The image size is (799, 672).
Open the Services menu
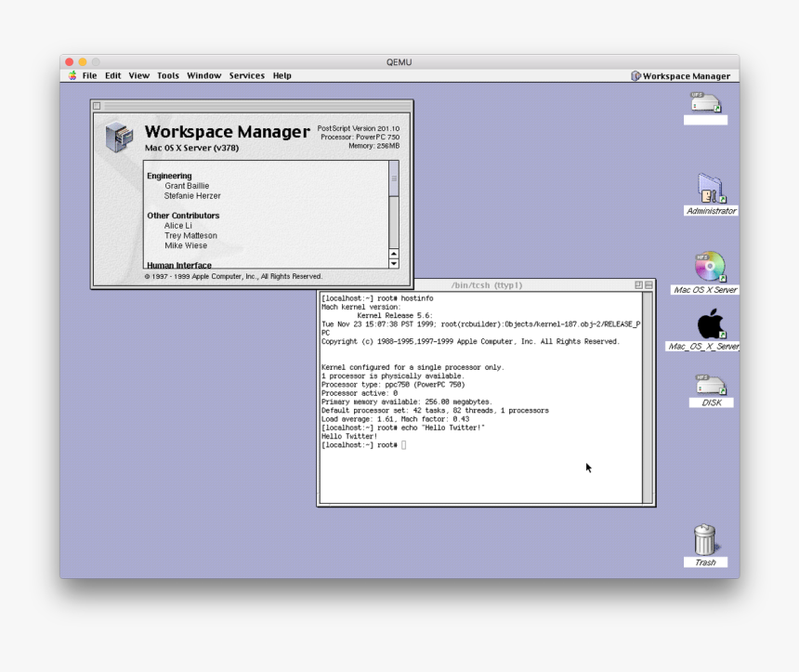click(x=246, y=75)
